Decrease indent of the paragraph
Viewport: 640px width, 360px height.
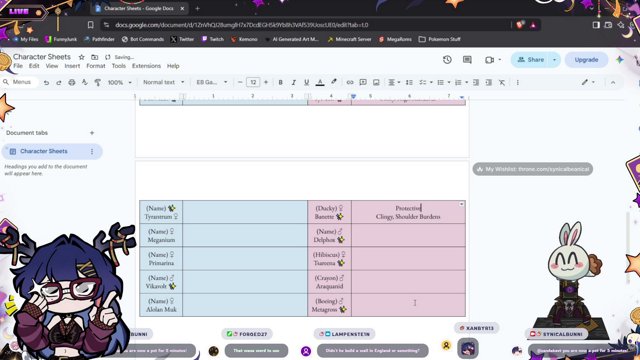[476, 82]
